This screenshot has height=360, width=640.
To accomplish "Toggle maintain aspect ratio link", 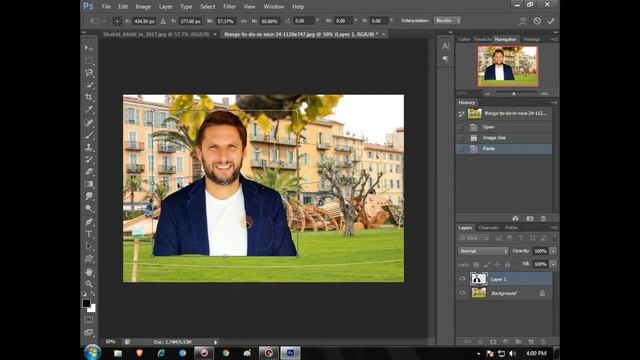I will [x=244, y=21].
